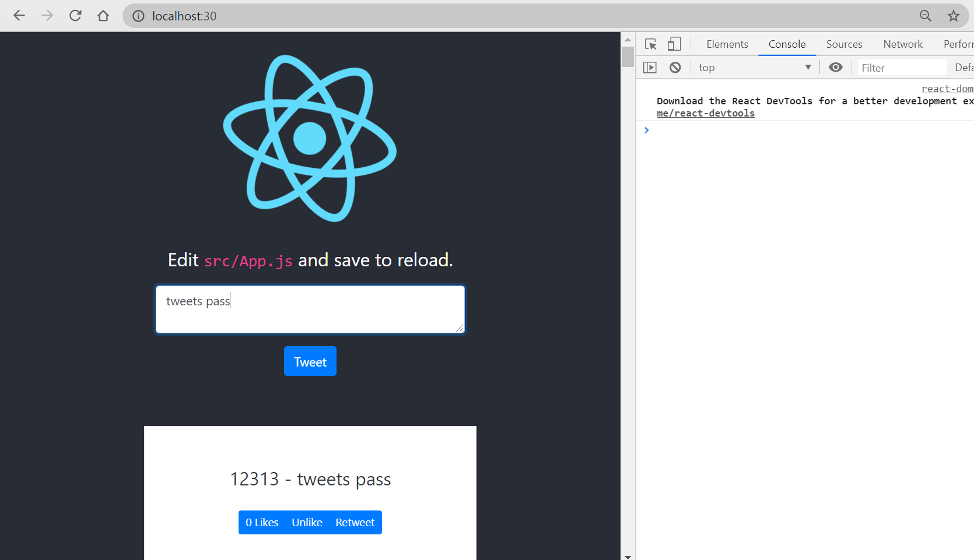Click the page scrollbar down arrow
The width and height of the screenshot is (974, 560).
coord(628,557)
